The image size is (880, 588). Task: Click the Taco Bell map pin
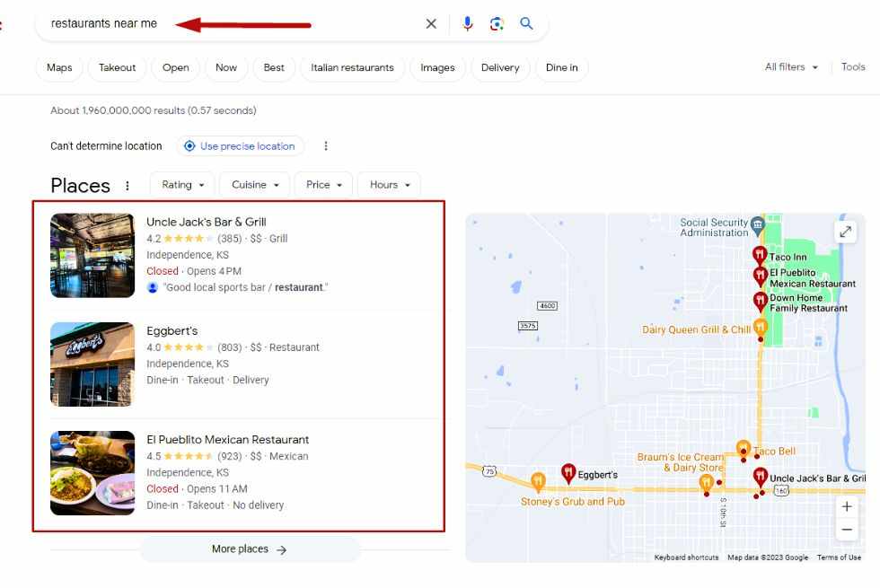[744, 448]
